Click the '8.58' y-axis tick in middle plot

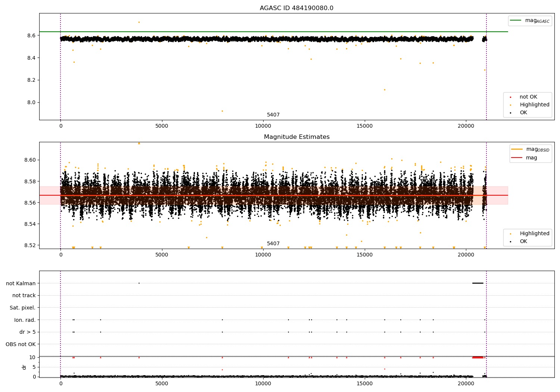point(30,181)
